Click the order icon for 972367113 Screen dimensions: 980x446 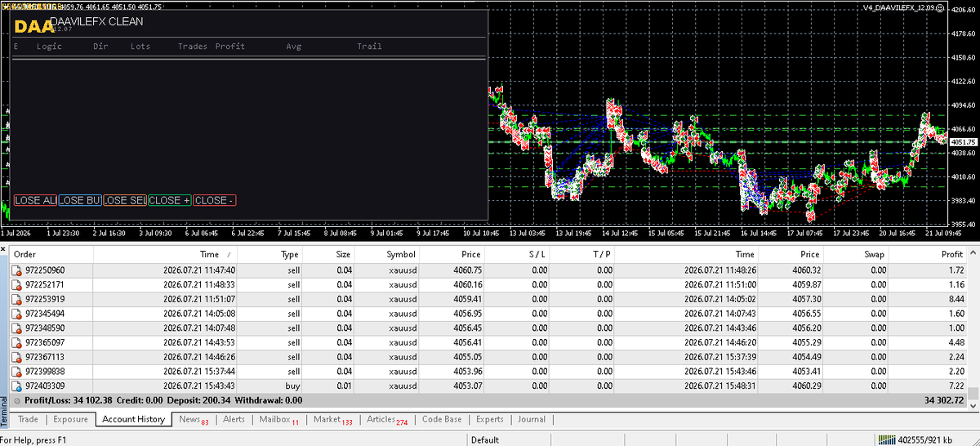click(x=17, y=357)
